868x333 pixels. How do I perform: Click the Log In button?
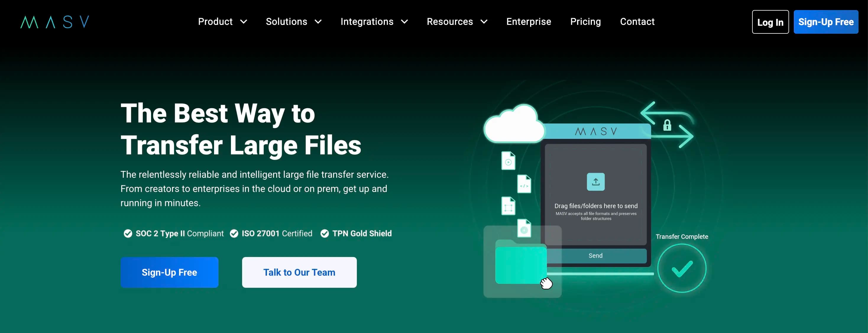point(770,22)
